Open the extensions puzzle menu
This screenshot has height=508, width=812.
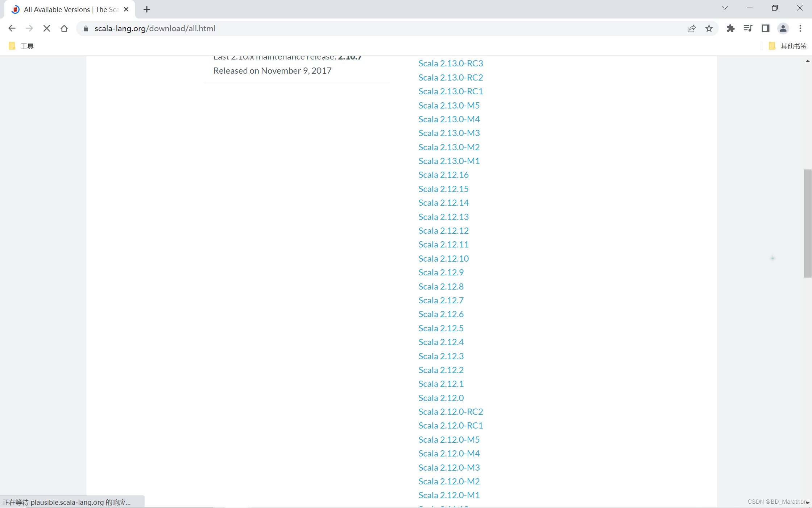(x=731, y=28)
